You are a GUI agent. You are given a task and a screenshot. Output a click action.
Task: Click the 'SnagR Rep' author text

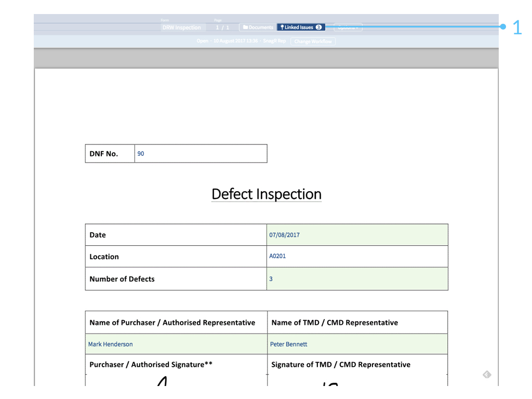click(274, 41)
